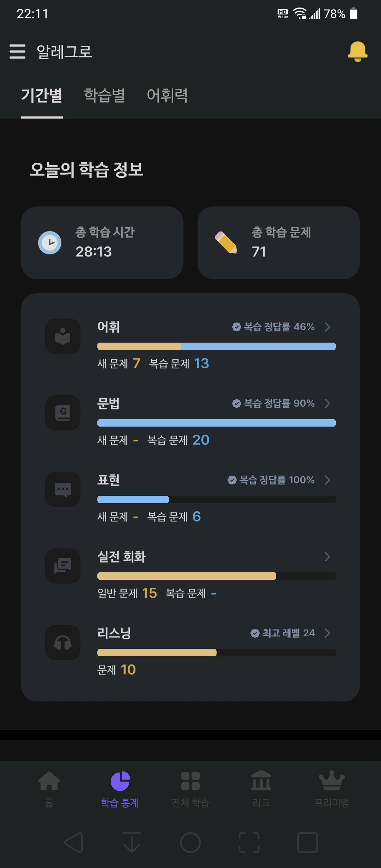
Task: Tap 복습 정답률 100% link for 표현
Action: [x=272, y=480]
